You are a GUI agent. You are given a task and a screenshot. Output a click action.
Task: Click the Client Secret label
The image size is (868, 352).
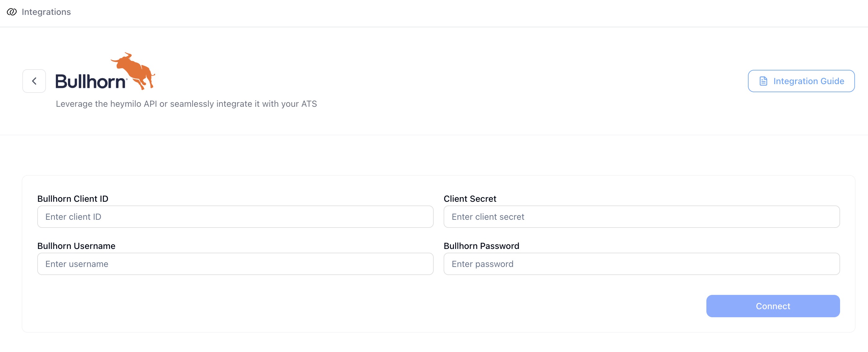coord(470,199)
